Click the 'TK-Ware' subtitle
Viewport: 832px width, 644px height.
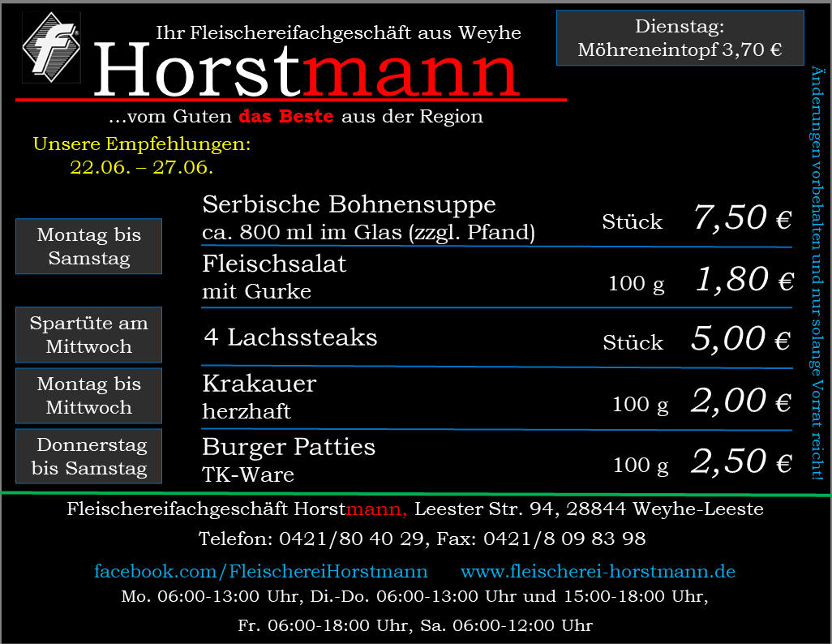[x=248, y=474]
